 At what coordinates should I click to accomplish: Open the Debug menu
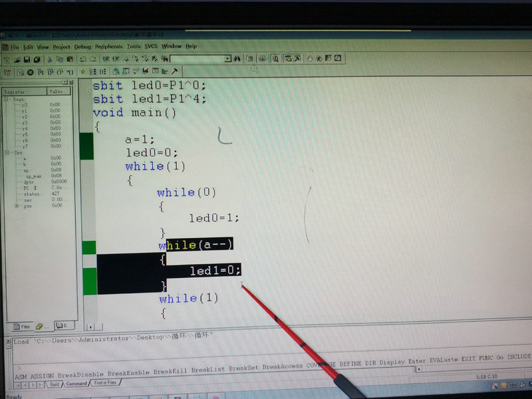[x=82, y=47]
